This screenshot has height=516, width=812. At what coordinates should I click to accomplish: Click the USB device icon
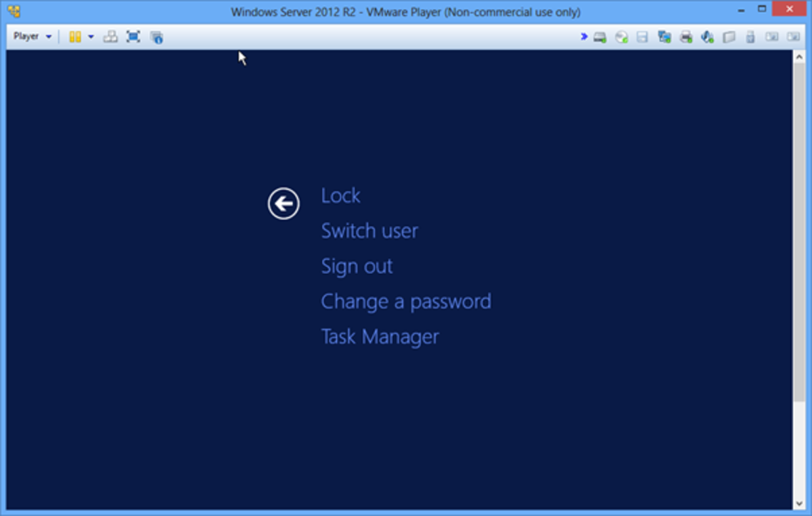point(750,37)
